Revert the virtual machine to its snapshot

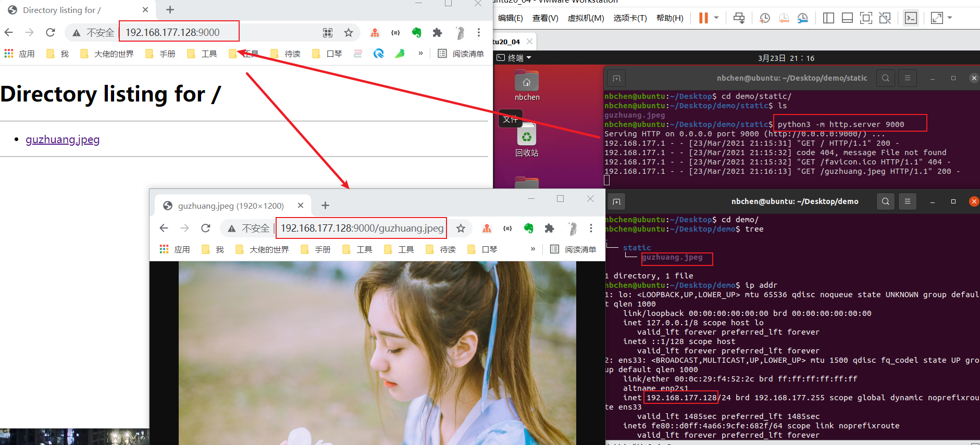click(x=784, y=18)
